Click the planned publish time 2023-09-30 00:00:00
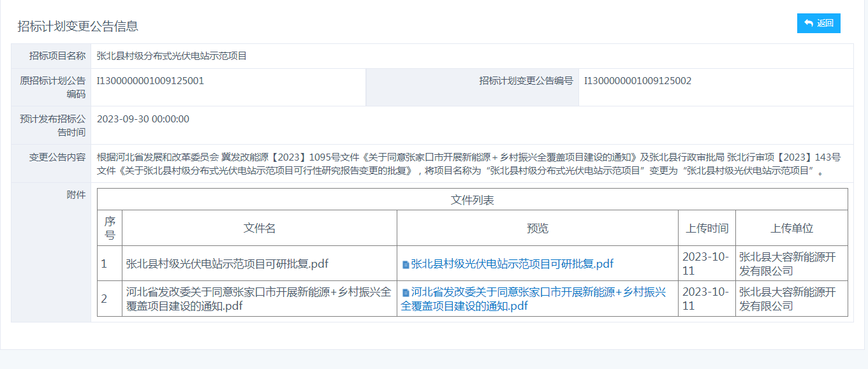Image resolution: width=868 pixels, height=369 pixels. click(x=143, y=119)
